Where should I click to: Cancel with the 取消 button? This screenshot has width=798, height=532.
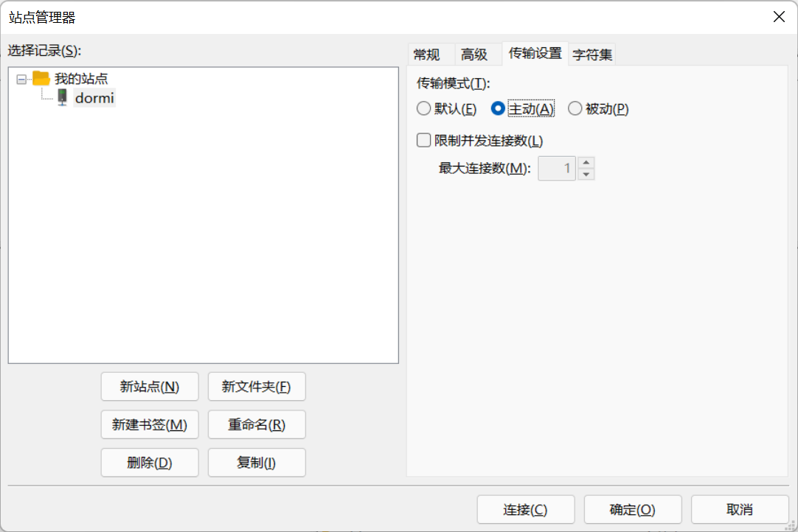coord(740,510)
